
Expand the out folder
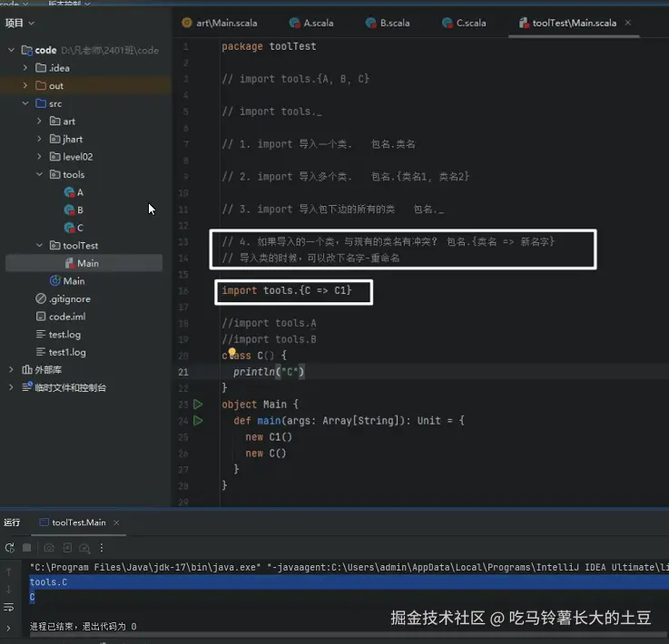click(x=25, y=85)
